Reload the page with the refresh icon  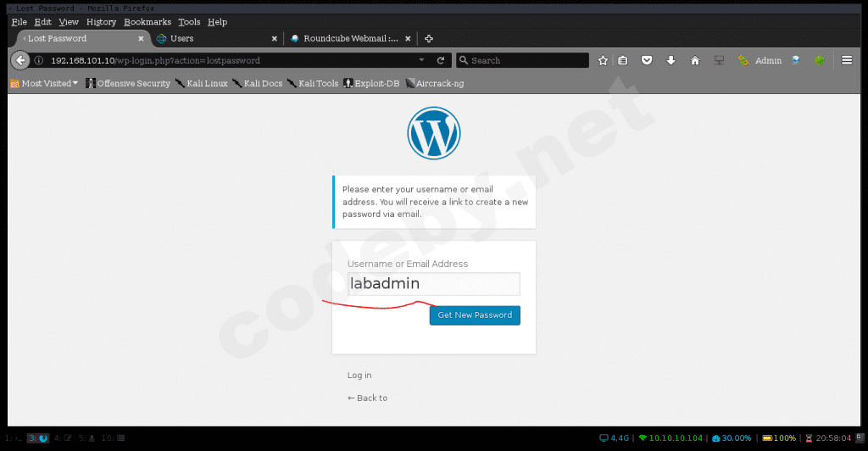tap(441, 60)
